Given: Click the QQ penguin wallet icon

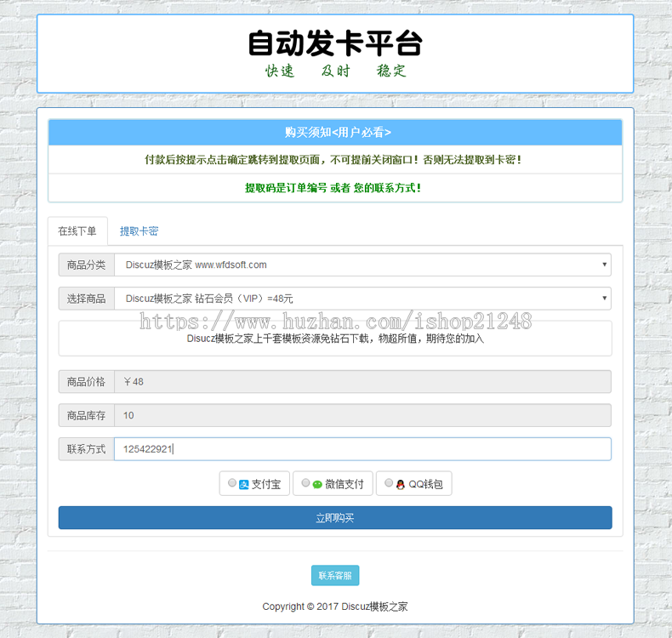Looking at the screenshot, I should (x=401, y=485).
